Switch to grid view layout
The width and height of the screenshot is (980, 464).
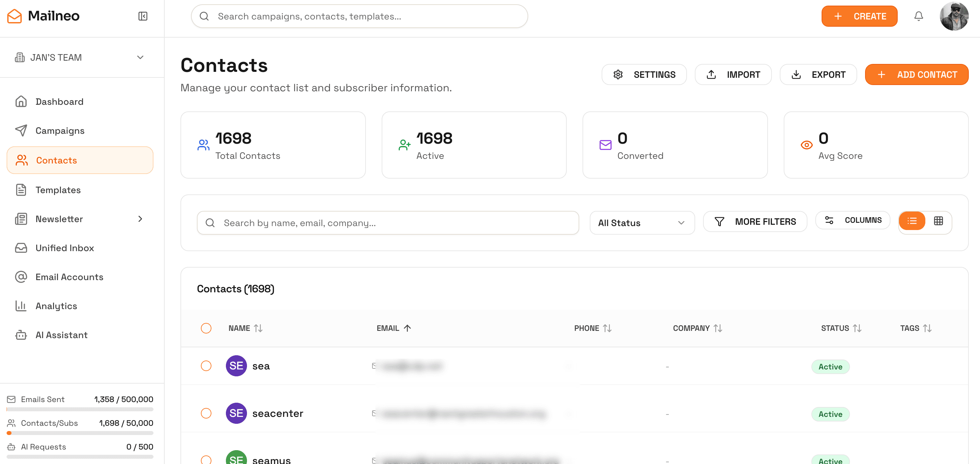coord(939,221)
